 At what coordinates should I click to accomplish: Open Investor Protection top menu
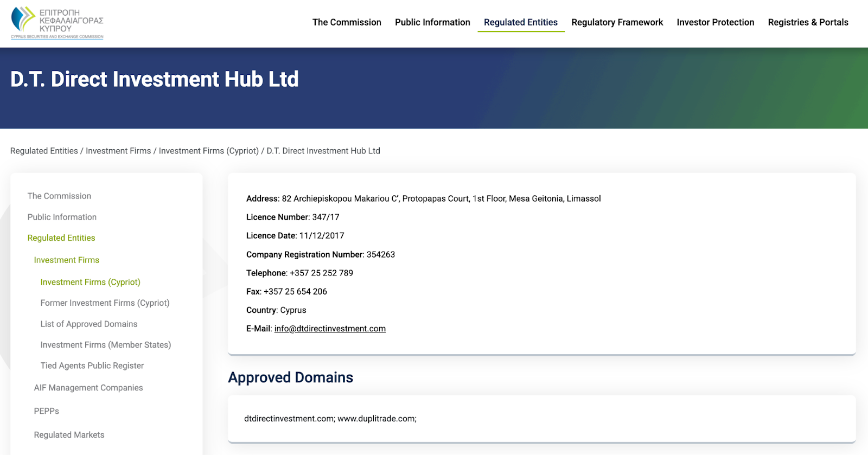715,22
